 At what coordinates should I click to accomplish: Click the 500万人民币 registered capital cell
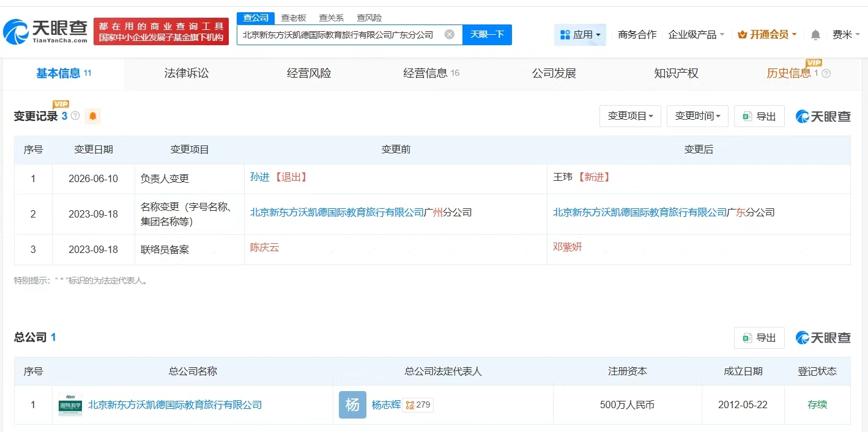[627, 405]
